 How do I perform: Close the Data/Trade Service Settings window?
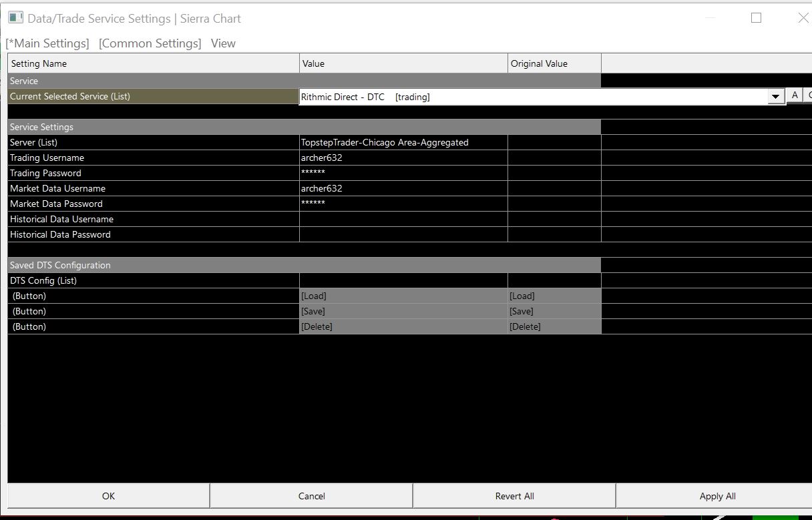click(803, 18)
